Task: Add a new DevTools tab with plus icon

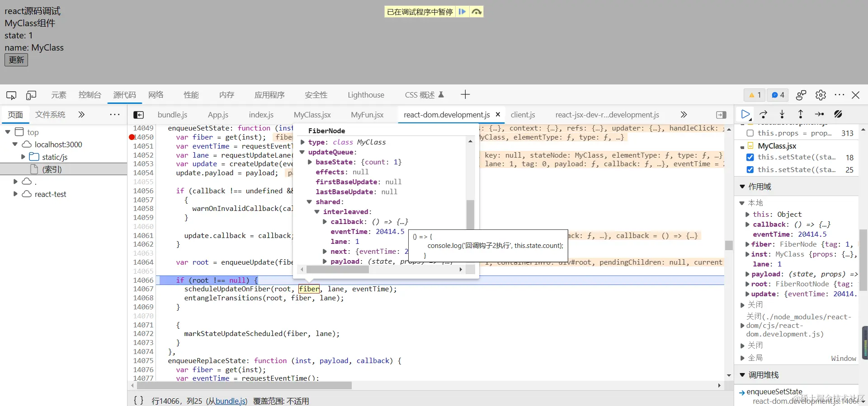Action: (465, 94)
